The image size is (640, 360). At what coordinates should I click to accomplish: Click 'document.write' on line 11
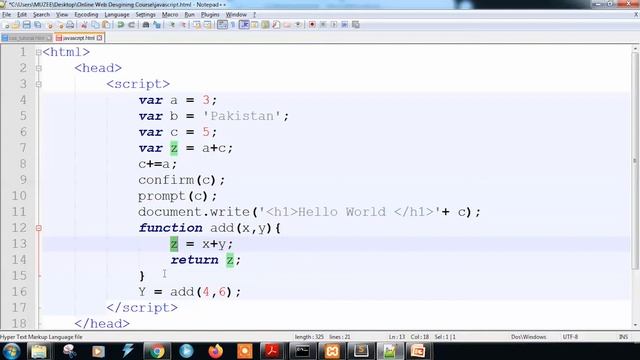(x=194, y=212)
